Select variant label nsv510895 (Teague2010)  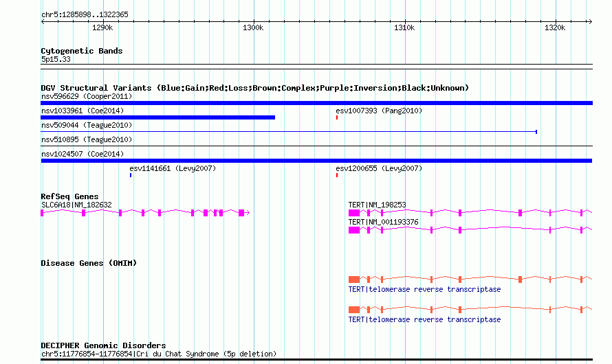[x=87, y=139]
